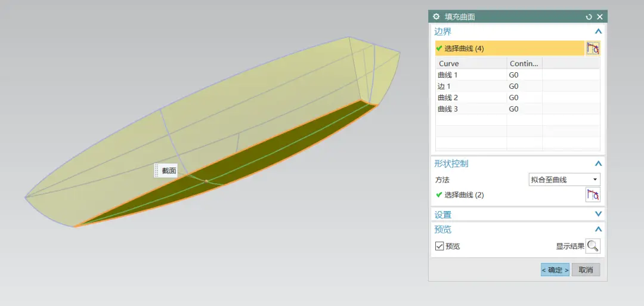644x306 pixels.
Task: Select the 曲线 1 row
Action: pyautogui.click(x=518, y=75)
